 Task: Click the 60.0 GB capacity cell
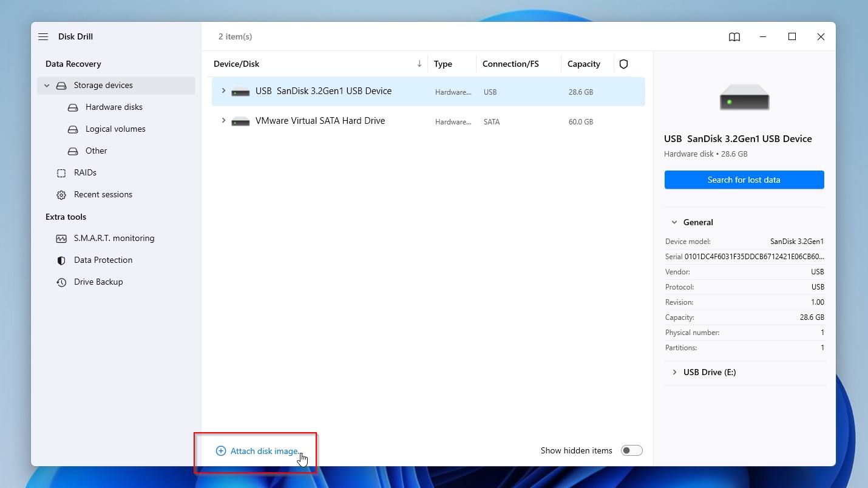click(x=581, y=122)
